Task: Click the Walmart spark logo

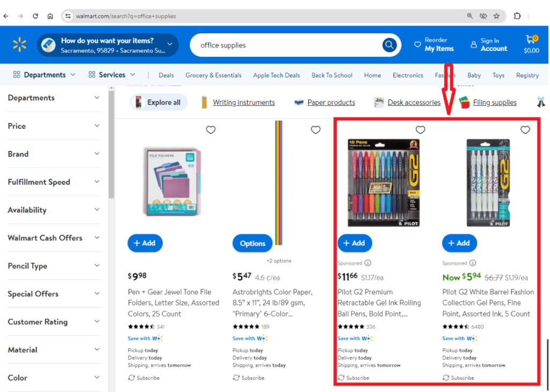Action: click(x=19, y=45)
